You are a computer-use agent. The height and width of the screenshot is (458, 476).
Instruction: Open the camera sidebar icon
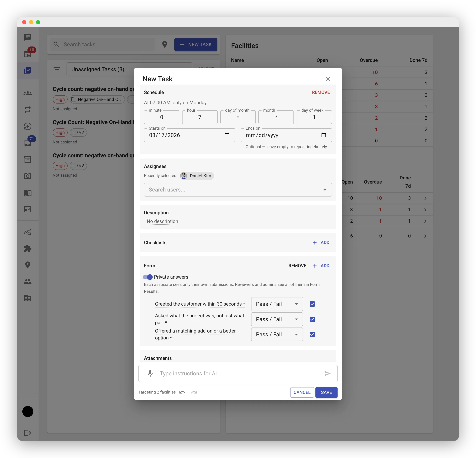(x=28, y=176)
